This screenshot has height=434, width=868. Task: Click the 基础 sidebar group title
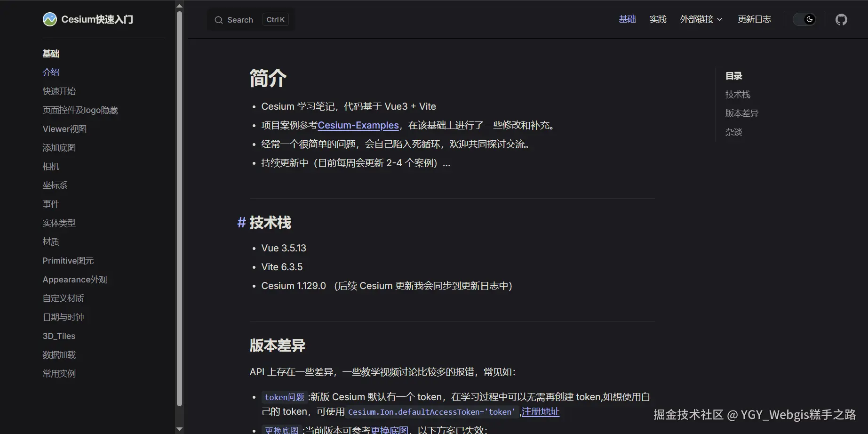pyautogui.click(x=51, y=54)
